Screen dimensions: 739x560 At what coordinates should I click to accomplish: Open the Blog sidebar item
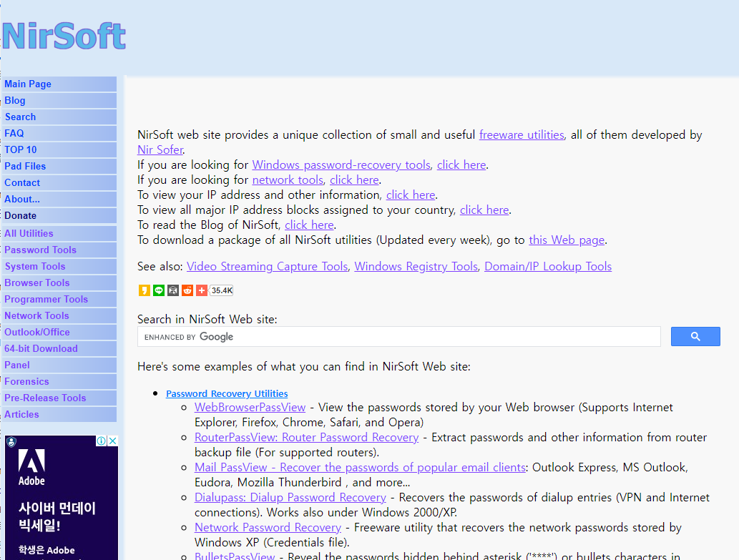coord(59,100)
